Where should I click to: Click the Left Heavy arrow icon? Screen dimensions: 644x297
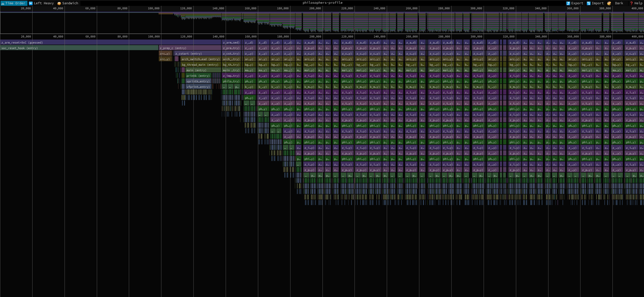[31, 3]
